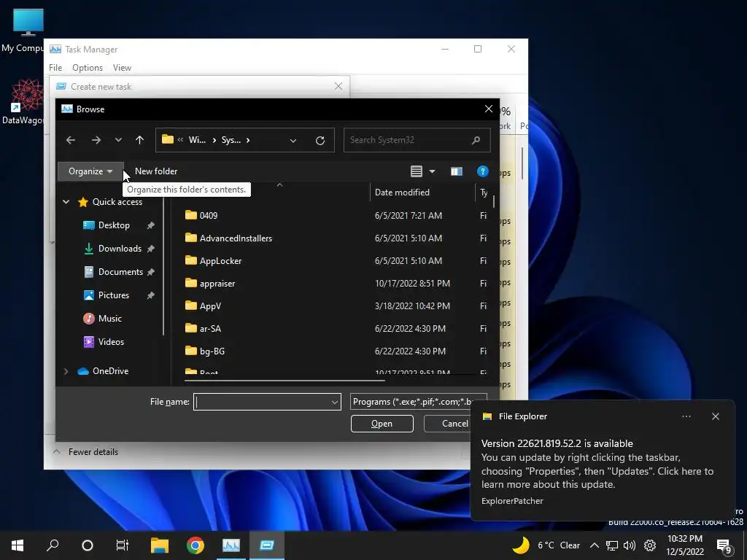
Task: Go up one folder level
Action: coord(139,140)
